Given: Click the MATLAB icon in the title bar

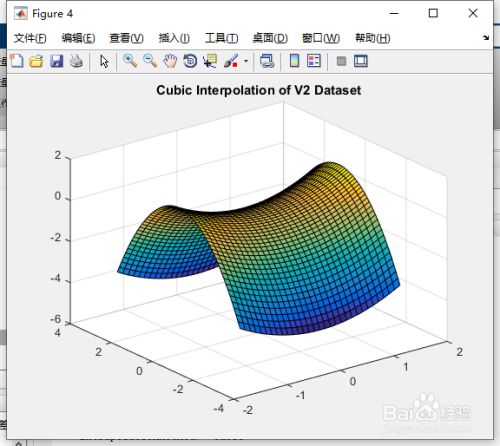Looking at the screenshot, I should click(21, 13).
